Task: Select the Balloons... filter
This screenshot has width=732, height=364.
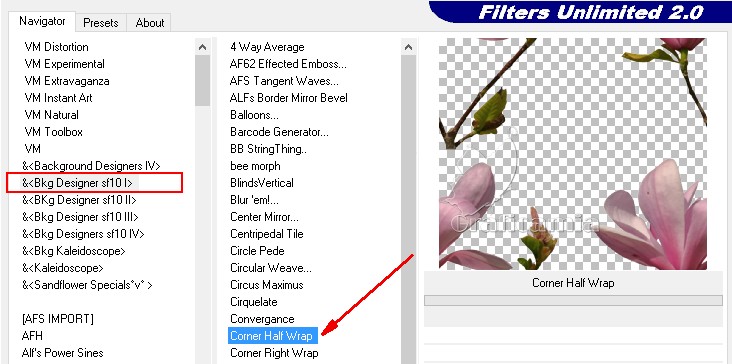Action: pos(254,115)
